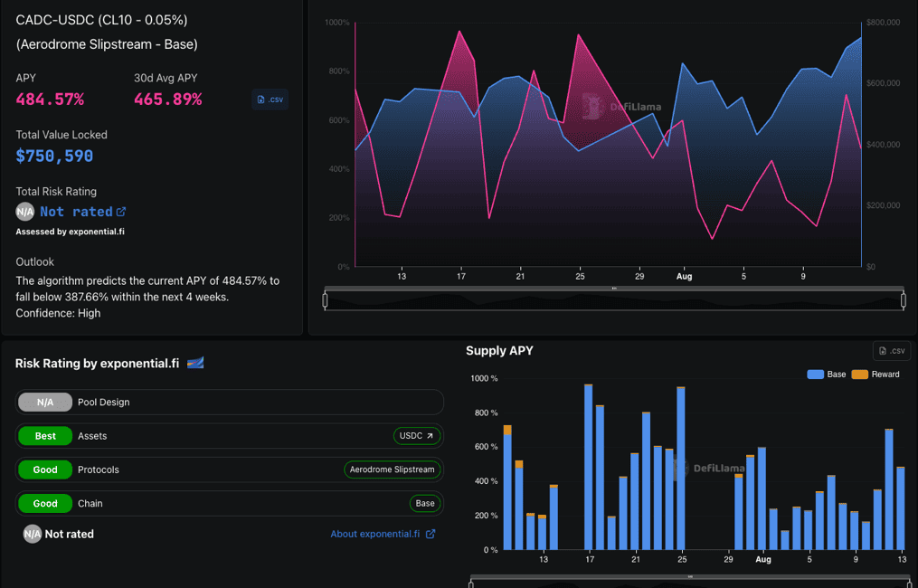Click the external-link icon after About exponential.fi
This screenshot has height=588, width=918.
[431, 534]
